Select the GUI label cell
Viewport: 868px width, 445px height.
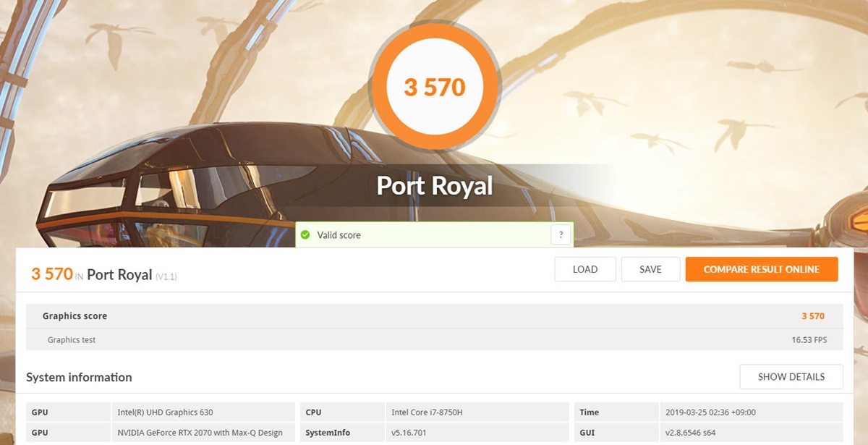point(616,433)
